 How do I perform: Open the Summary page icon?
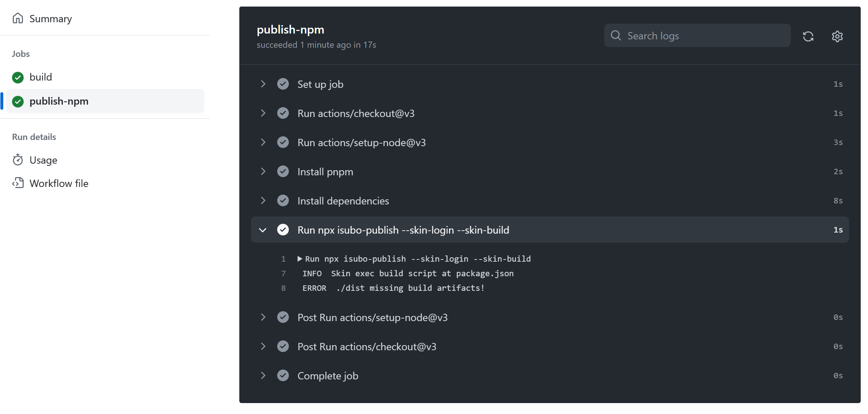18,18
